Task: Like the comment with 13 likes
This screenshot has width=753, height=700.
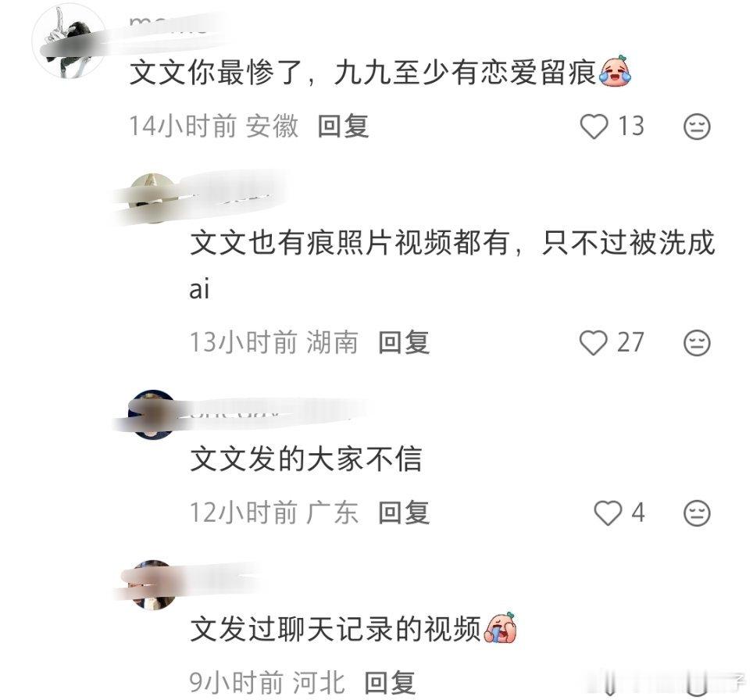Action: pos(594,127)
